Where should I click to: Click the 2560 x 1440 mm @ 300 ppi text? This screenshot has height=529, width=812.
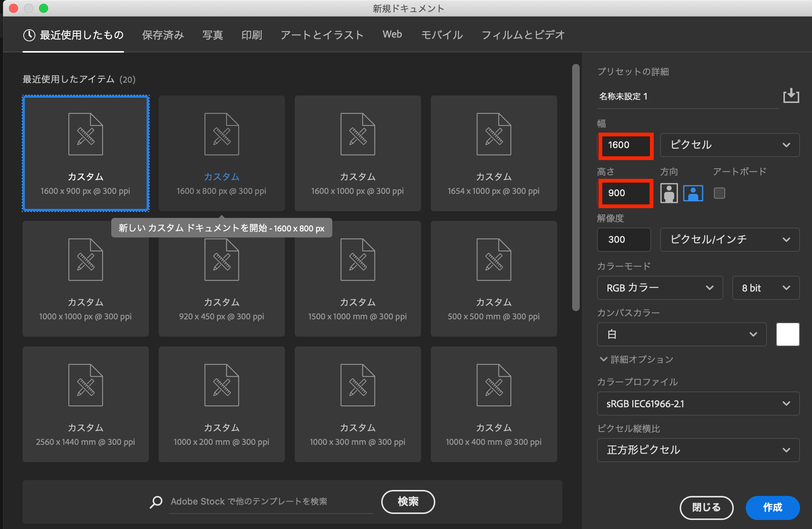tap(85, 442)
